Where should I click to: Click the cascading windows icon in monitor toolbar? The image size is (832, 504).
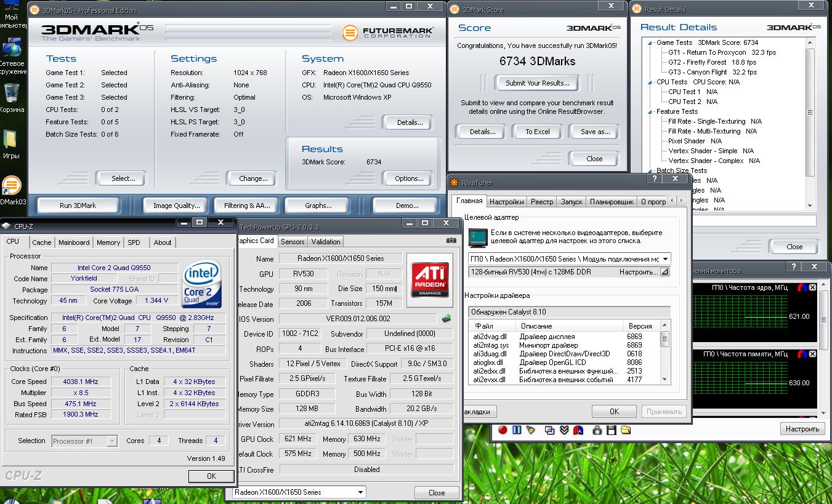pyautogui.click(x=550, y=430)
